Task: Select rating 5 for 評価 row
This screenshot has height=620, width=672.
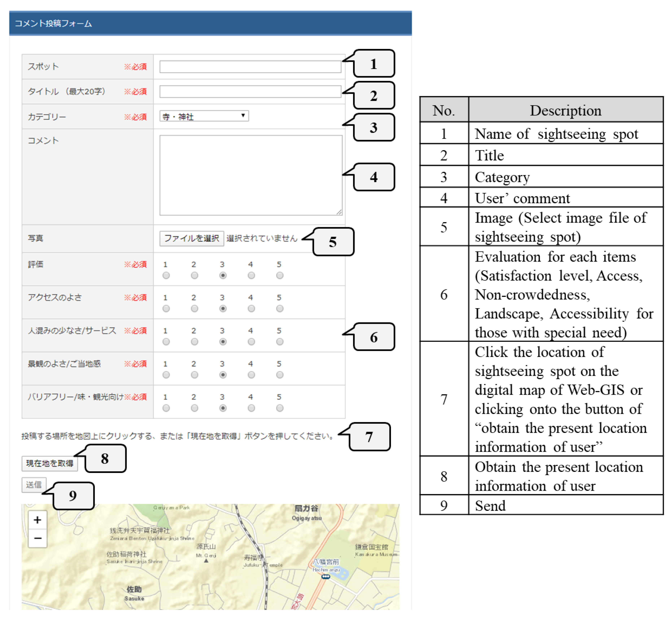Action: pyautogui.click(x=280, y=275)
